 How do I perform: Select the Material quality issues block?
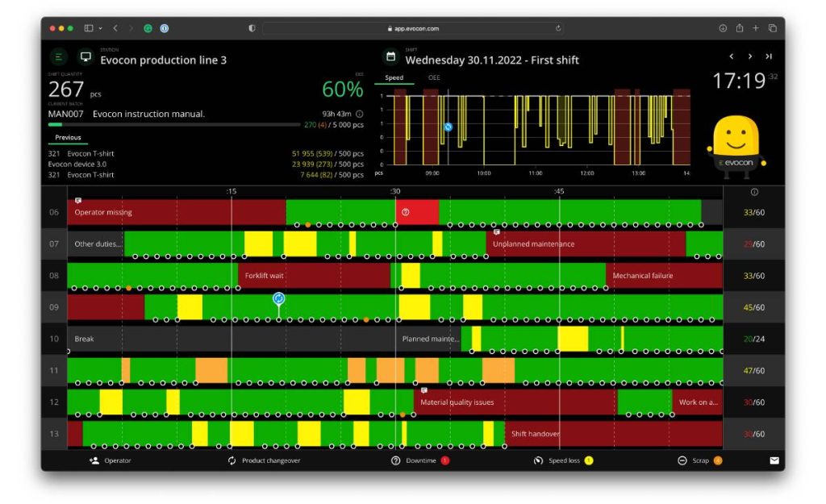click(x=515, y=402)
